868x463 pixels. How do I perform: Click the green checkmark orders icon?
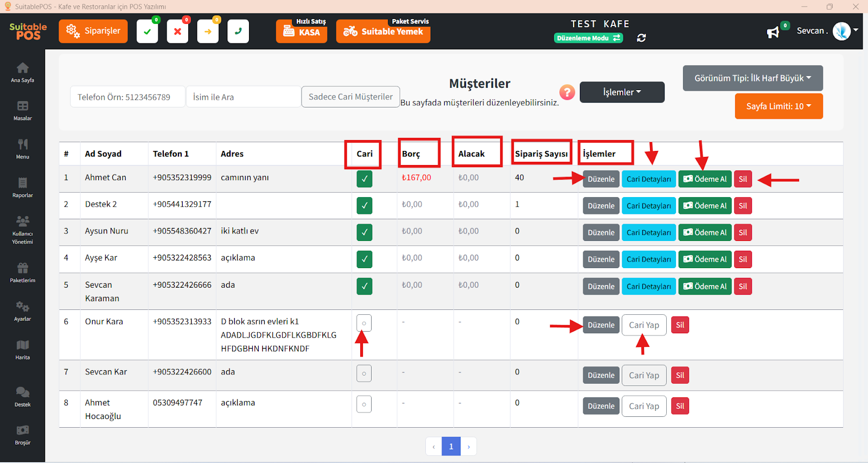pos(147,31)
